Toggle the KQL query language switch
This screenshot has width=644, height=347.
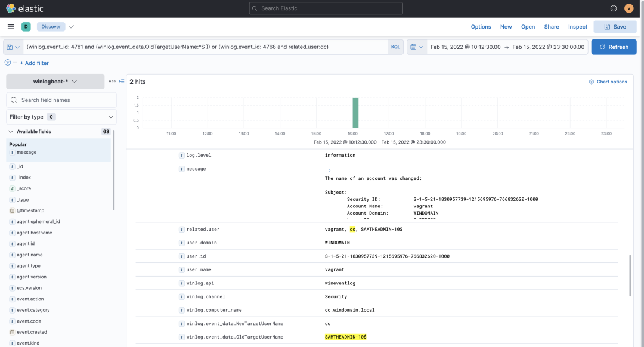click(x=395, y=47)
